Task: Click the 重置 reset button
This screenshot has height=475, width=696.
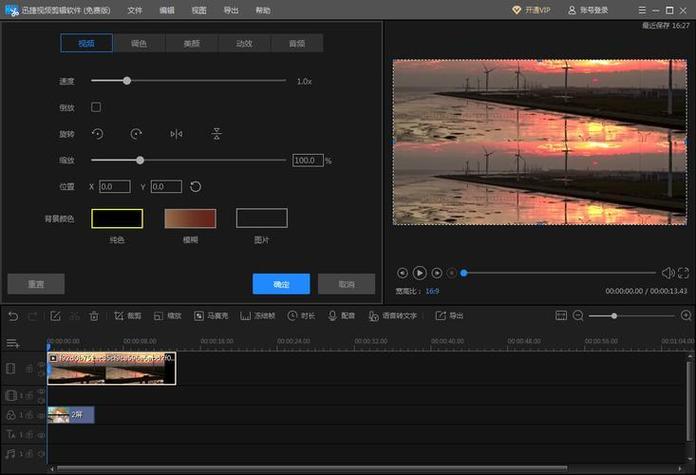Action: click(36, 284)
